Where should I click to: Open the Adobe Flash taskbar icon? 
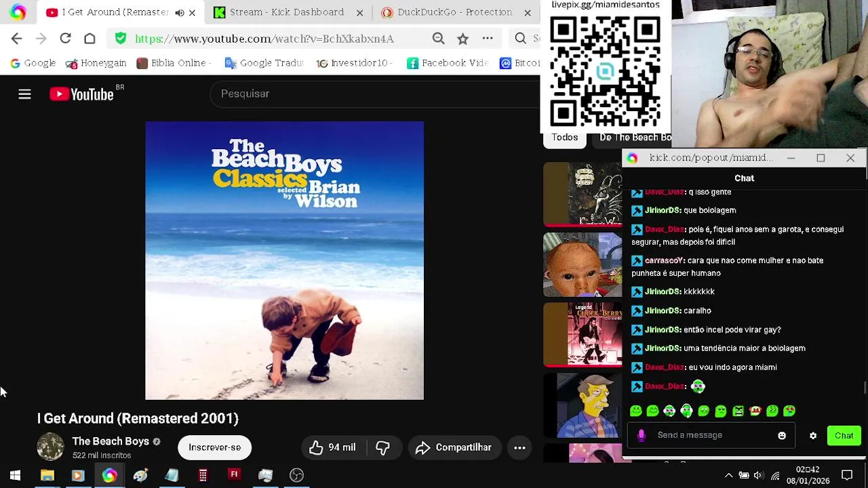234,474
